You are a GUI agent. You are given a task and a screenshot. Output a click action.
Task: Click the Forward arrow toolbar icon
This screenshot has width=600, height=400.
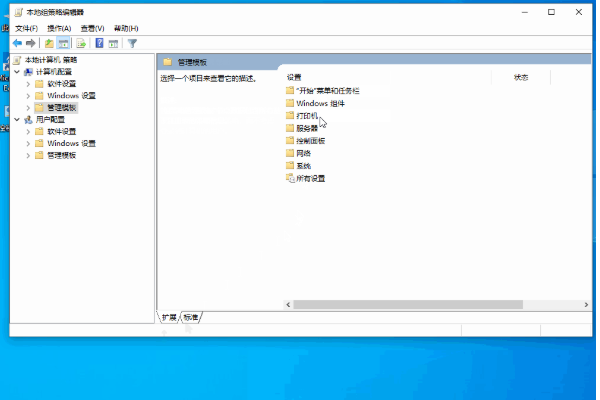pos(31,43)
